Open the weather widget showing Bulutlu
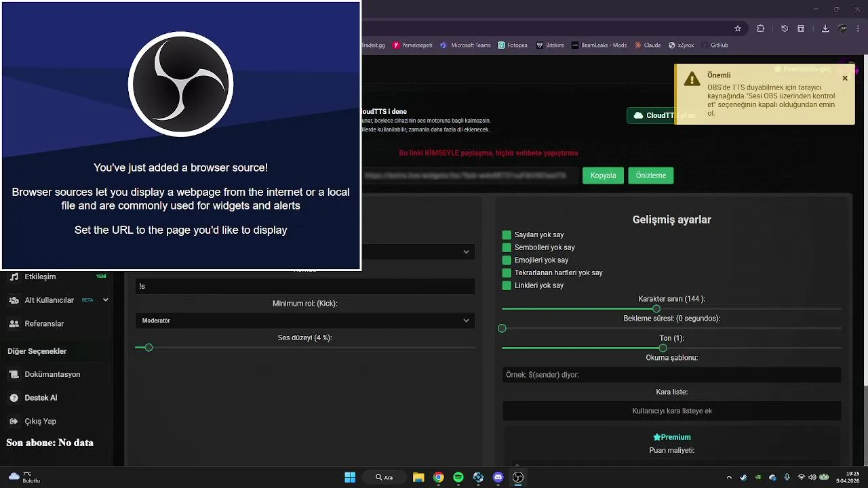 [x=24, y=477]
